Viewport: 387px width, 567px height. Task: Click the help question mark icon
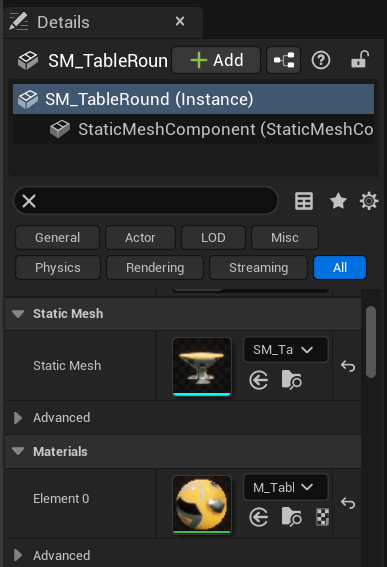click(x=321, y=60)
